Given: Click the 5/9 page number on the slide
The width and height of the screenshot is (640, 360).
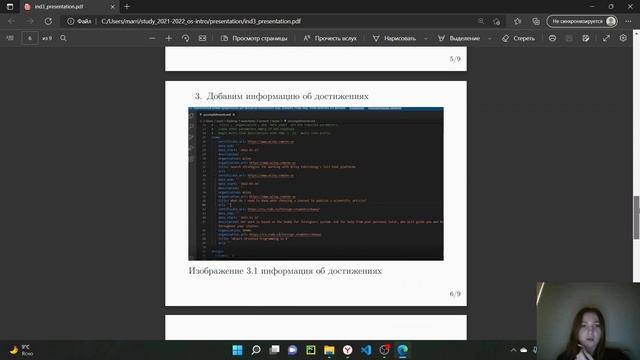Looking at the screenshot, I should pyautogui.click(x=455, y=59).
